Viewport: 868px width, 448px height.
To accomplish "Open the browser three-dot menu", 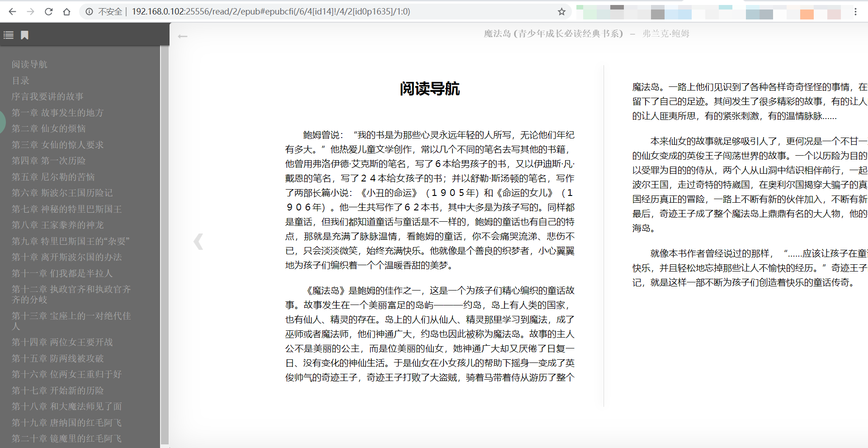I will click(856, 12).
